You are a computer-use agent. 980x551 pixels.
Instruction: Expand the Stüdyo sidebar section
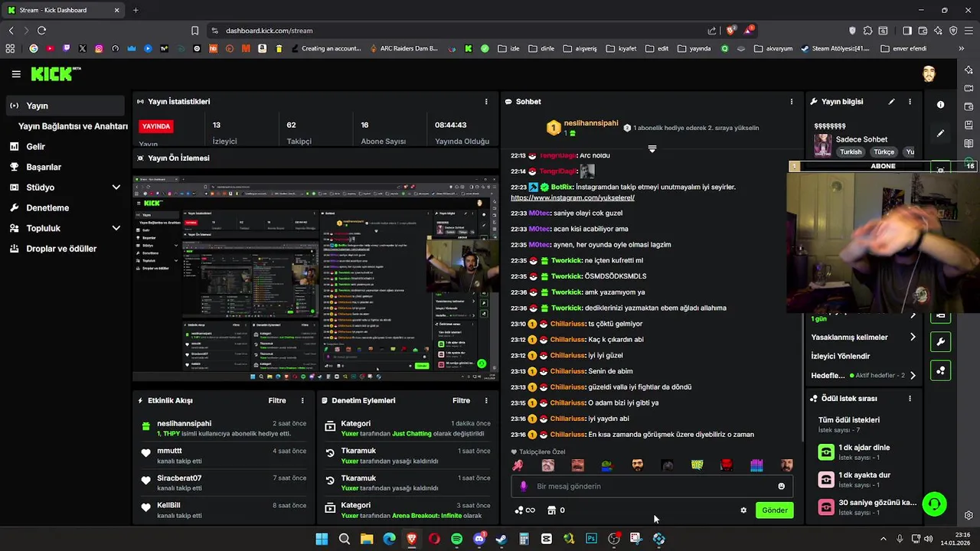coord(64,187)
